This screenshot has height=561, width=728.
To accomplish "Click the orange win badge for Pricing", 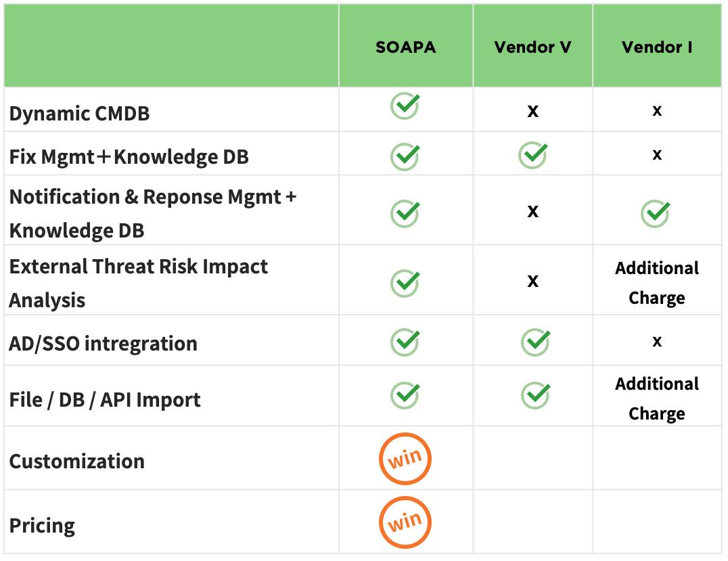I will click(405, 522).
